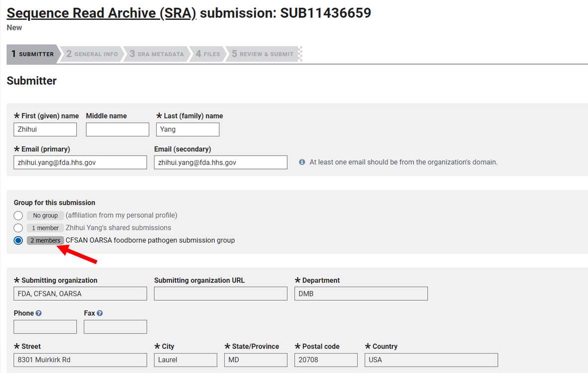Click the Last name input field
Image resolution: width=588 pixels, height=373 pixels.
(x=188, y=130)
